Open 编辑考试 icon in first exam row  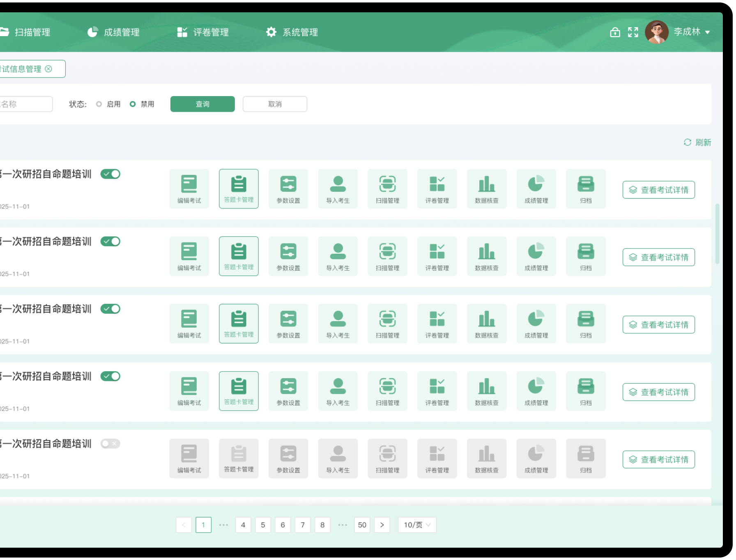pyautogui.click(x=189, y=188)
